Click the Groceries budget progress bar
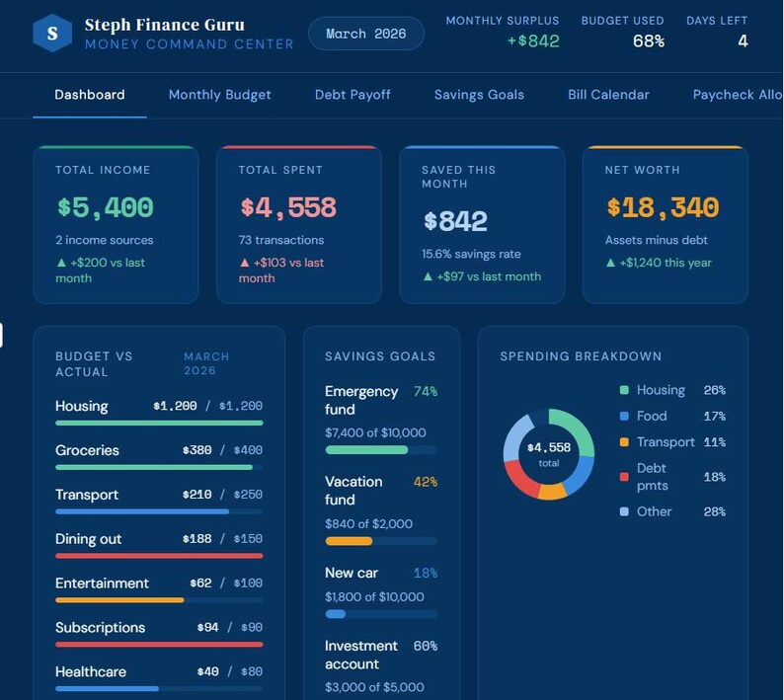The height and width of the screenshot is (700, 784). (x=159, y=468)
